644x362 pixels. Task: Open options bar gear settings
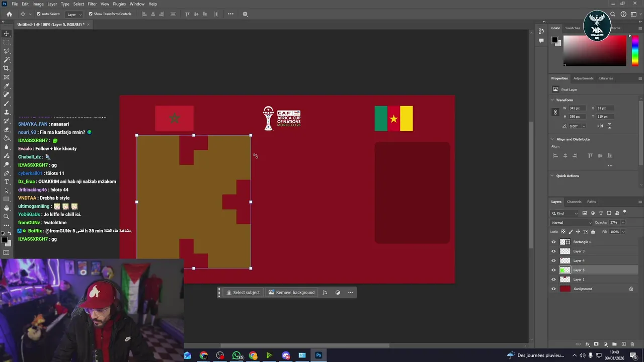(245, 14)
